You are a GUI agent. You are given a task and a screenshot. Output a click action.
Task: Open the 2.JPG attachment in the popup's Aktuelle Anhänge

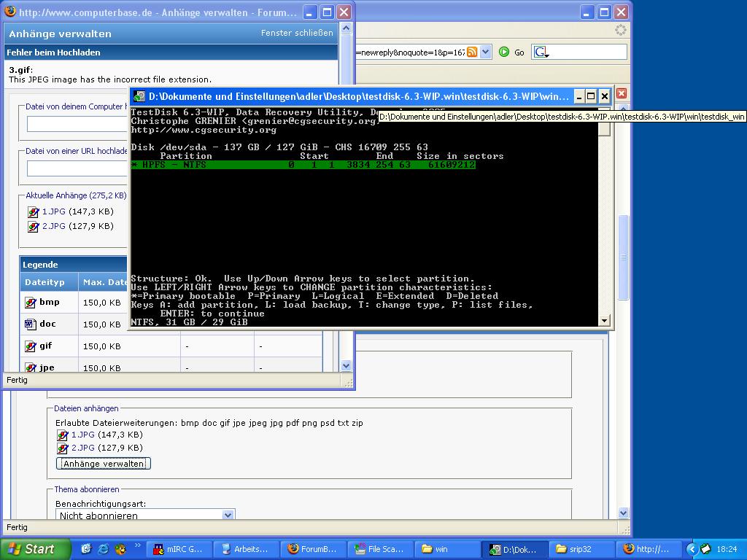(54, 226)
